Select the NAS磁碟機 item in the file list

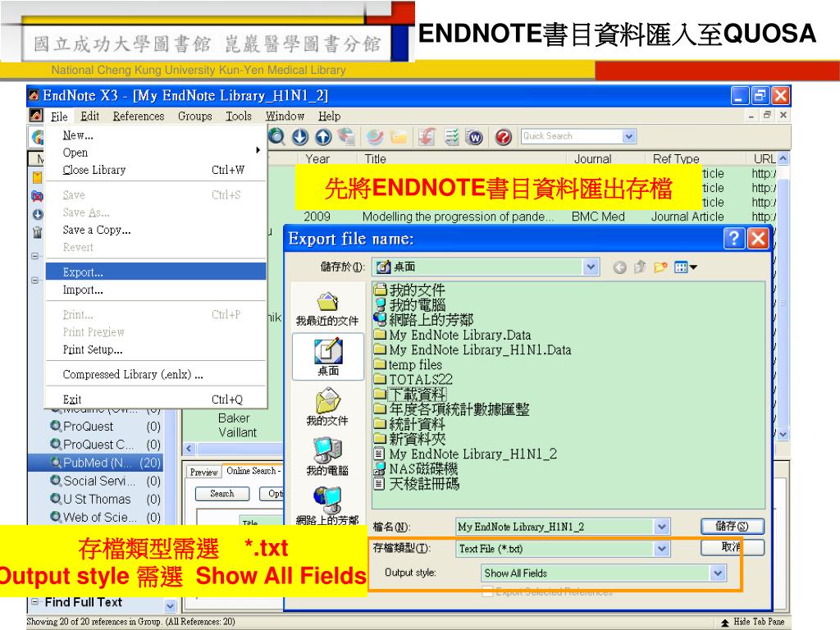pos(416,468)
